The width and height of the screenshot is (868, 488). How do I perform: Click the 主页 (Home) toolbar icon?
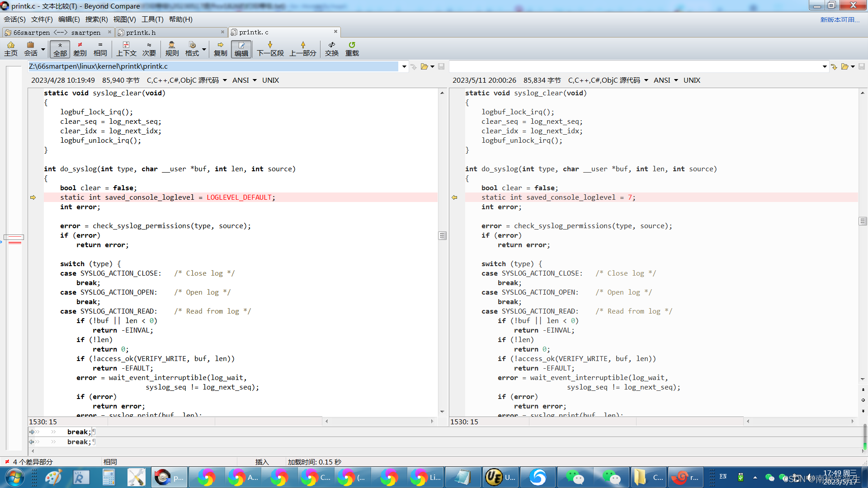(x=11, y=49)
